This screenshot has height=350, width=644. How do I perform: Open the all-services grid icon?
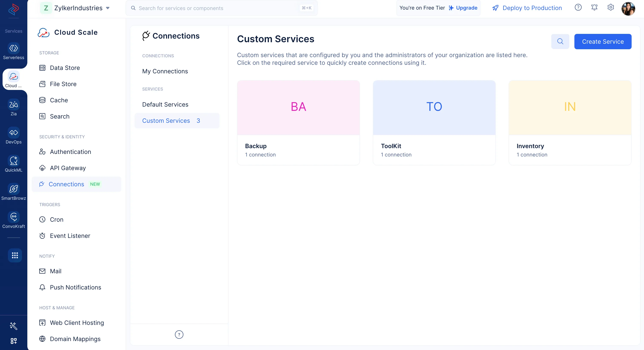15,255
